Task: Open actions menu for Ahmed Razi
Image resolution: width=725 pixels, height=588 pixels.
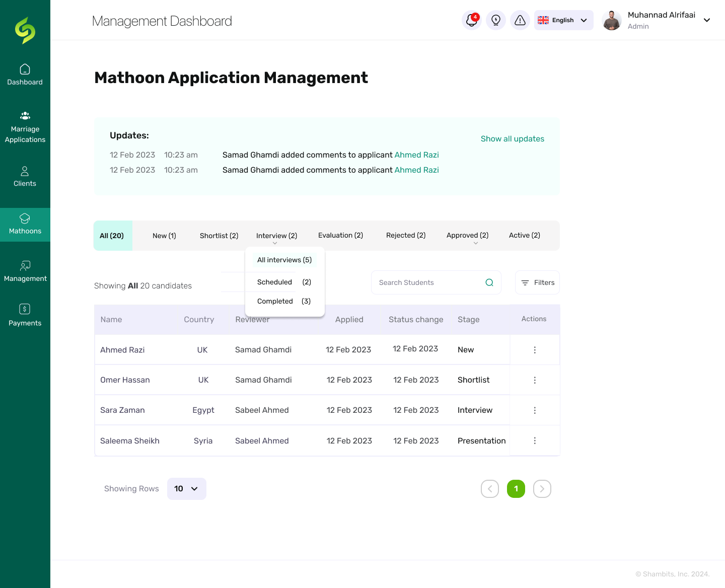Action: click(x=535, y=350)
